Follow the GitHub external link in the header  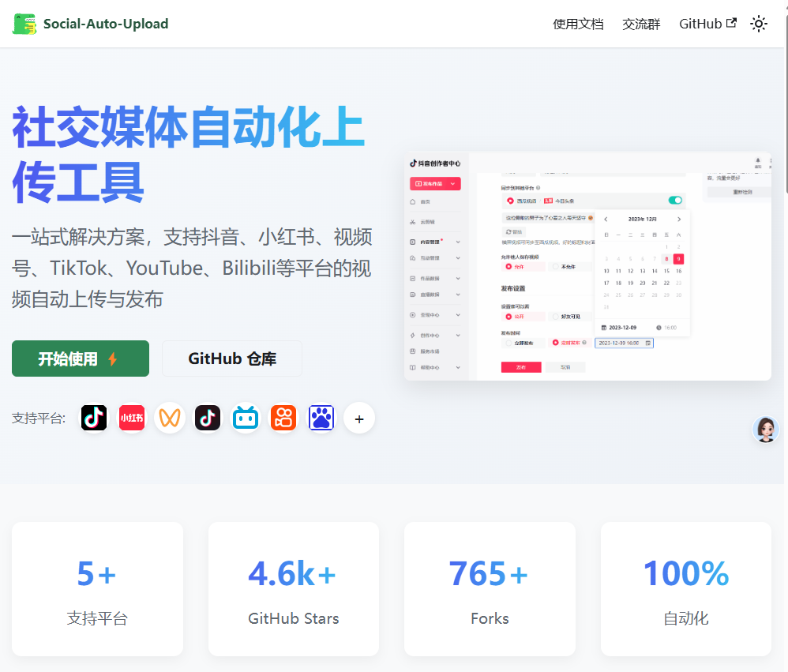pyautogui.click(x=707, y=24)
